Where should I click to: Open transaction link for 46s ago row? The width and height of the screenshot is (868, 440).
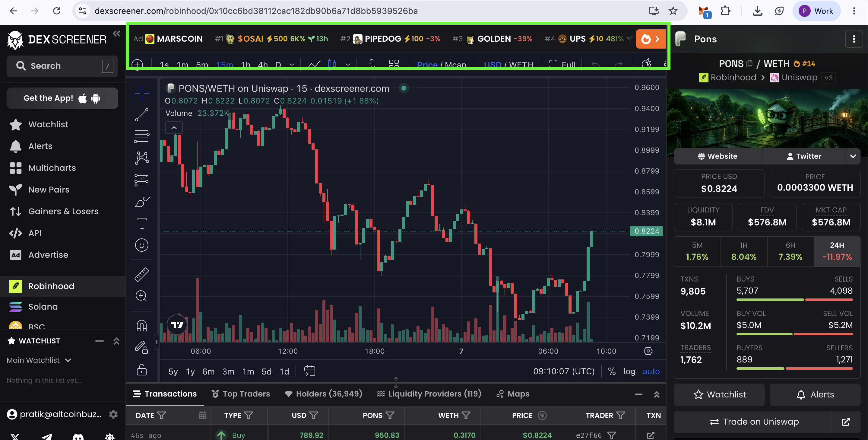651,435
